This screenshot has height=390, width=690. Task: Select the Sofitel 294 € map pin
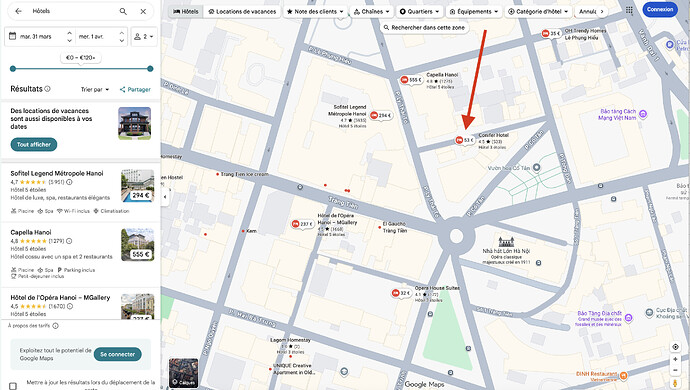[381, 116]
